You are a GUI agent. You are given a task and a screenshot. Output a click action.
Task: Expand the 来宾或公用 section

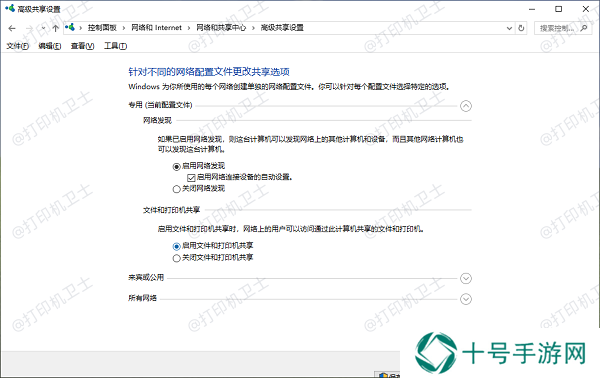466,278
